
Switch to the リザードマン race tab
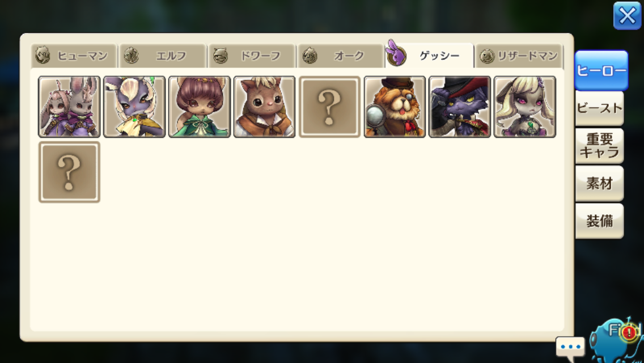(x=519, y=56)
